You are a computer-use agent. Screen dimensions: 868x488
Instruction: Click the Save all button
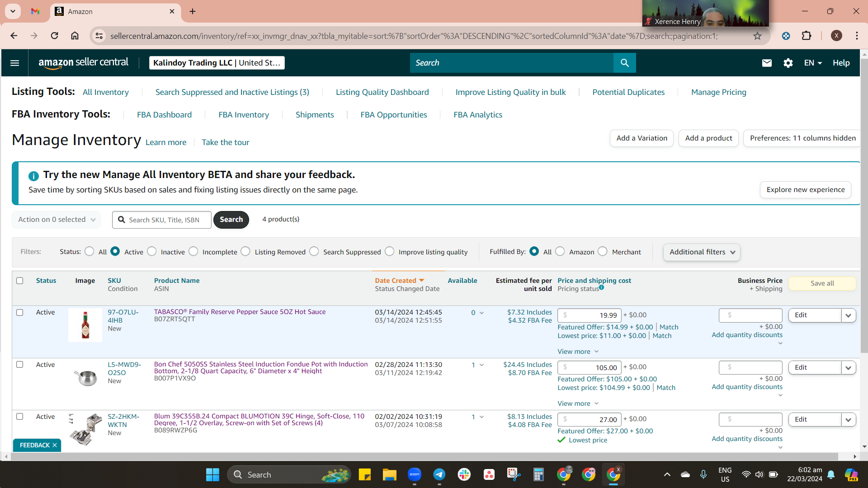[822, 283]
